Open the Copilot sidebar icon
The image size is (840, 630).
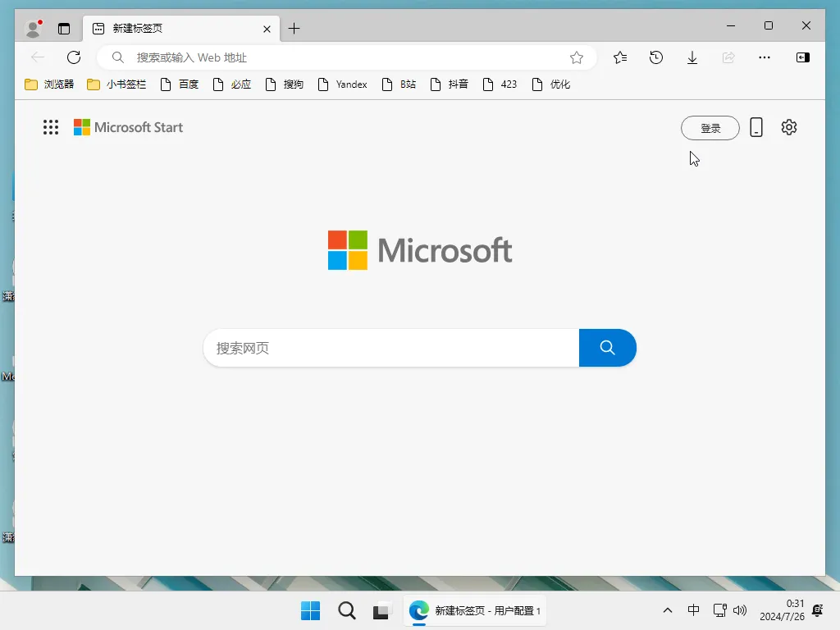[803, 57]
